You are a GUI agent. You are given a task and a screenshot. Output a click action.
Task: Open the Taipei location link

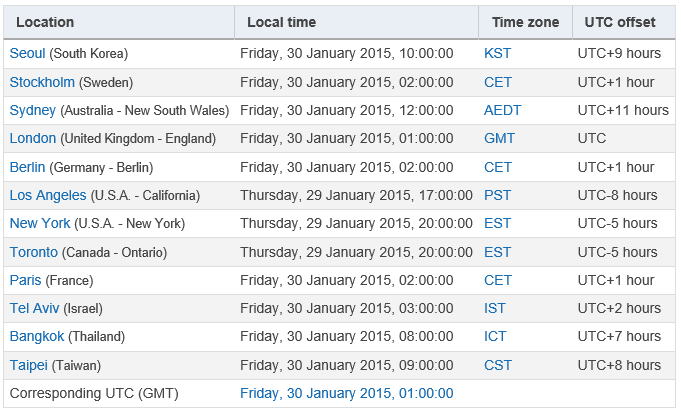coord(29,365)
